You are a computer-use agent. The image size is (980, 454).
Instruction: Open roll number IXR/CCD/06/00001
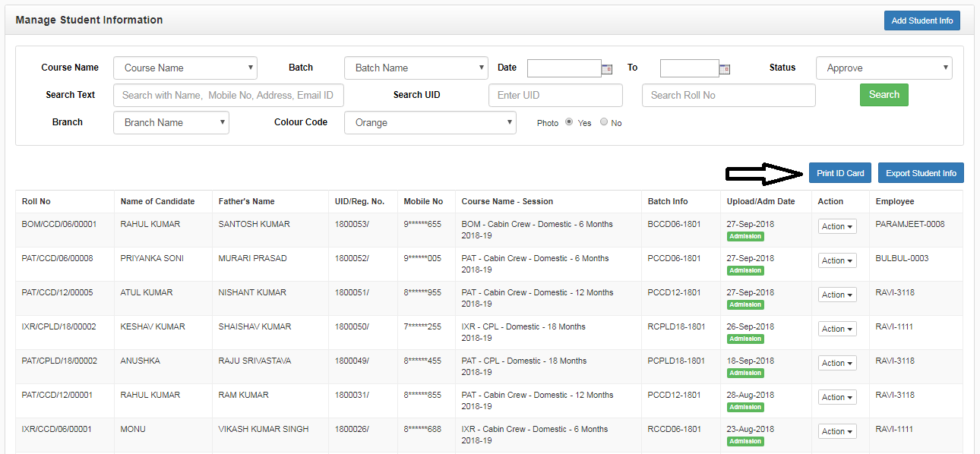[x=57, y=429]
